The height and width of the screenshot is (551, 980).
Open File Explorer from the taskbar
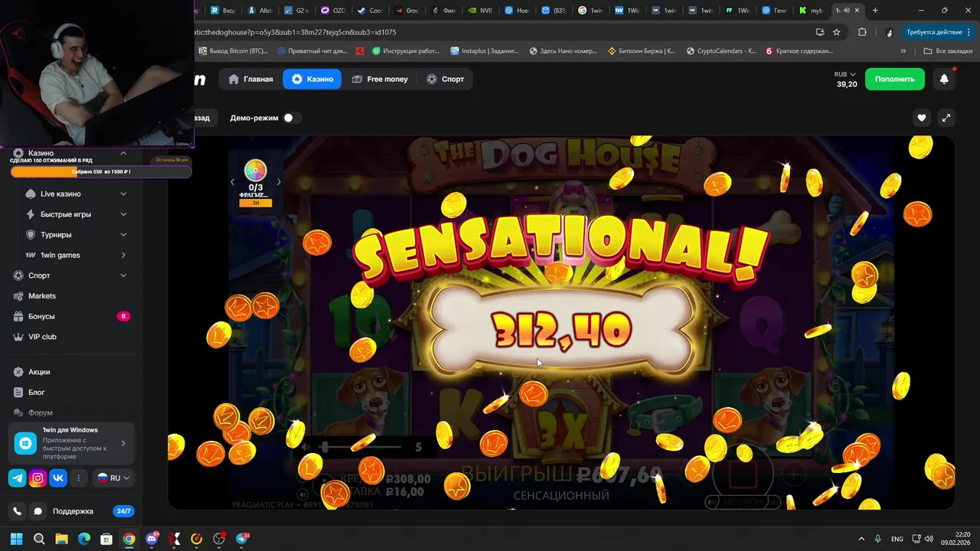pyautogui.click(x=61, y=539)
